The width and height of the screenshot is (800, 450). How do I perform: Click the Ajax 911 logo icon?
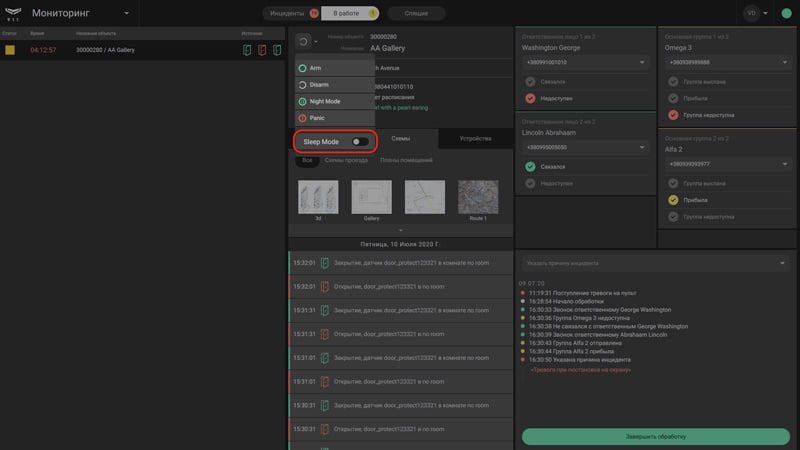(13, 13)
